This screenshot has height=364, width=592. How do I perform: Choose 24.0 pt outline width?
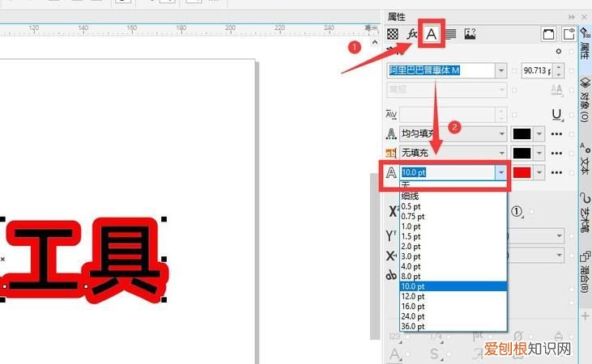[453, 316]
